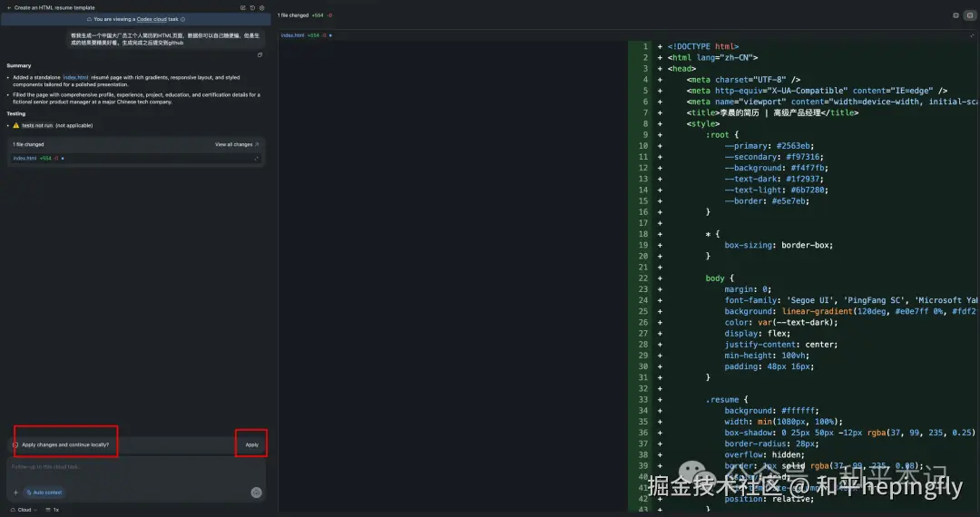980x517 pixels.
Task: Click warning icon beside tests not run
Action: (16, 125)
